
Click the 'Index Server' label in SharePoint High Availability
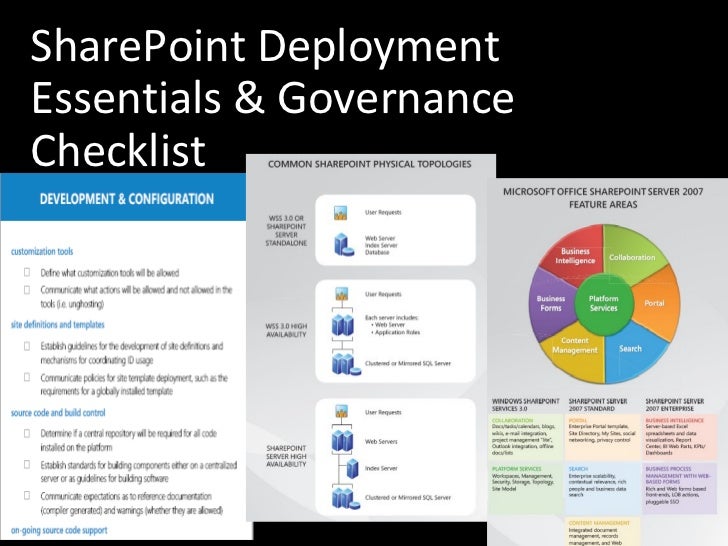381,468
